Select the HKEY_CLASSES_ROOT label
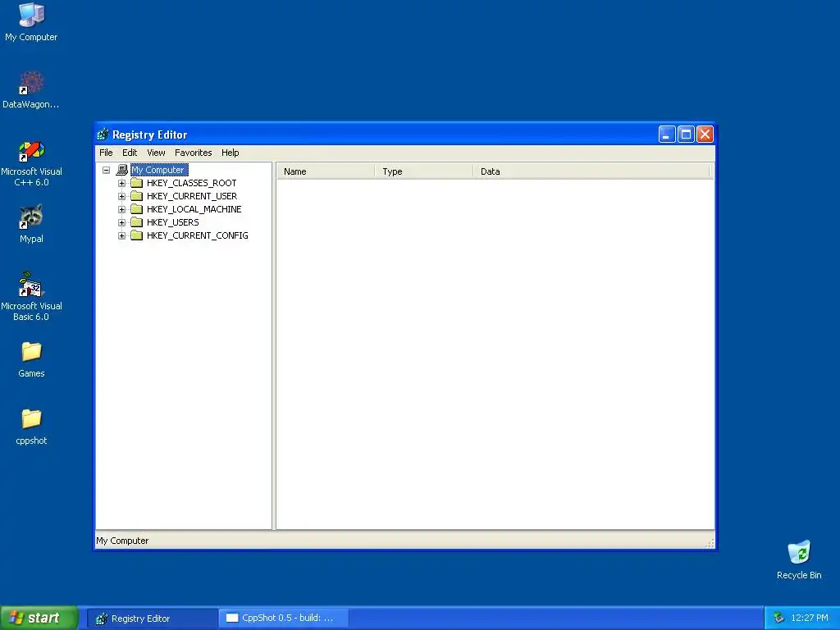840x630 pixels. [x=191, y=183]
